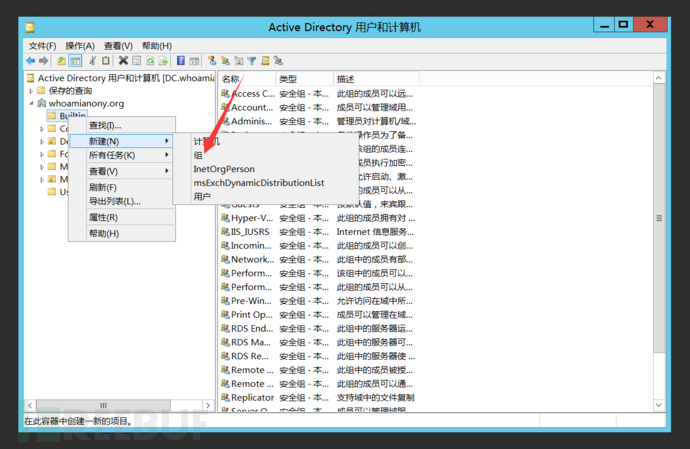Image resolution: width=690 pixels, height=449 pixels.
Task: Click the group icon beside IIS_IUSRS
Action: click(225, 231)
